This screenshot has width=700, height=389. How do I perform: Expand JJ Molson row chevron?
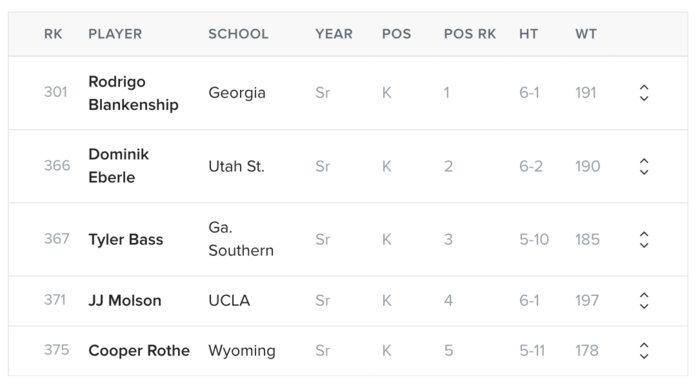tap(644, 301)
